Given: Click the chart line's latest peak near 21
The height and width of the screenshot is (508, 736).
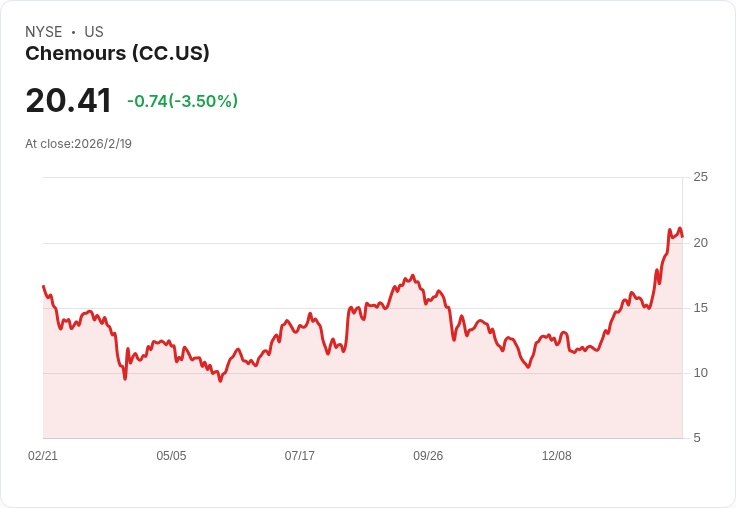Looking at the screenshot, I should pos(680,229).
